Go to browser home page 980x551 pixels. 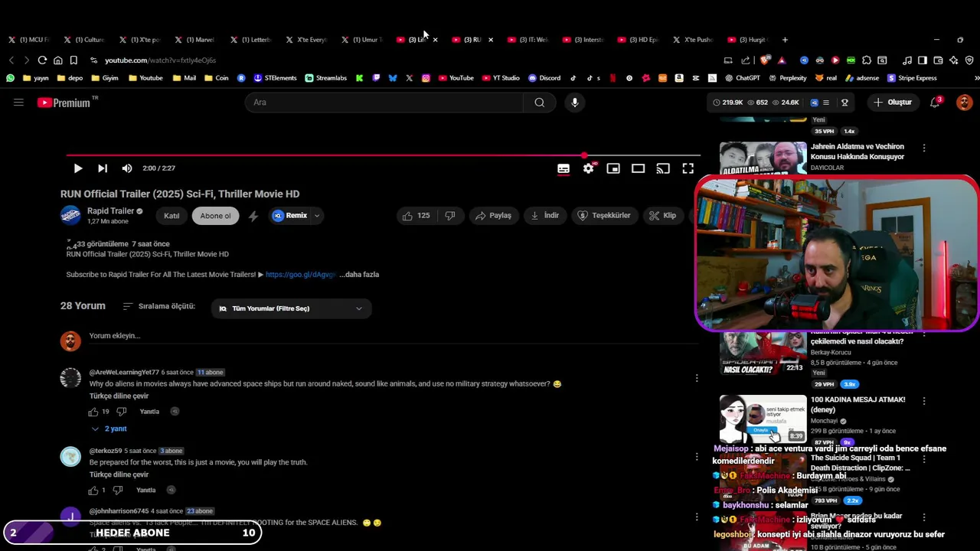pyautogui.click(x=57, y=60)
